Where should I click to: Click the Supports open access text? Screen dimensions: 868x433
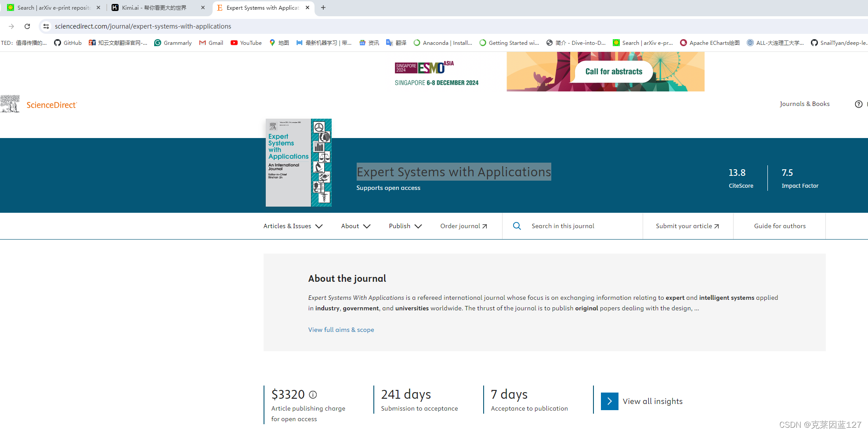[x=388, y=188]
